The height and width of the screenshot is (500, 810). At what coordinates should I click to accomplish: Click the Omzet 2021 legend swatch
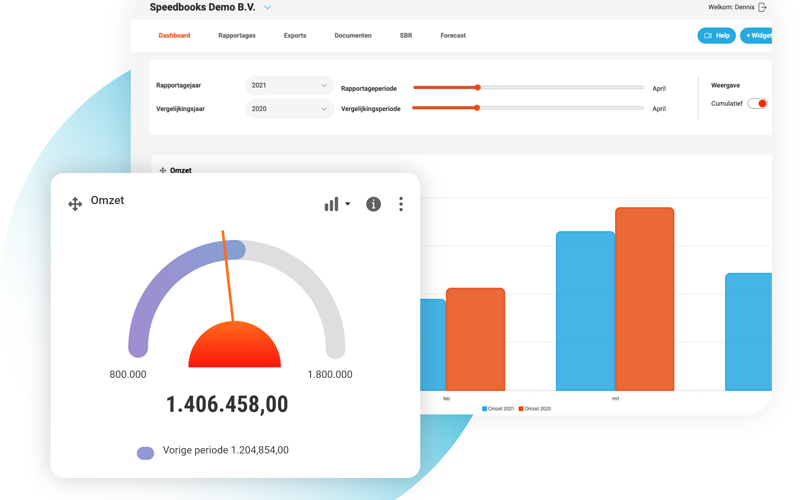click(x=484, y=409)
